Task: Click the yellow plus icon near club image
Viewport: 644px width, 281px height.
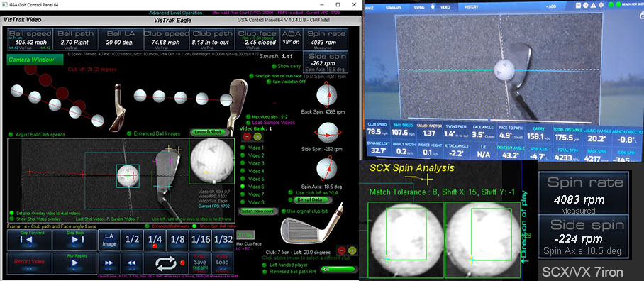Action: pos(352,250)
